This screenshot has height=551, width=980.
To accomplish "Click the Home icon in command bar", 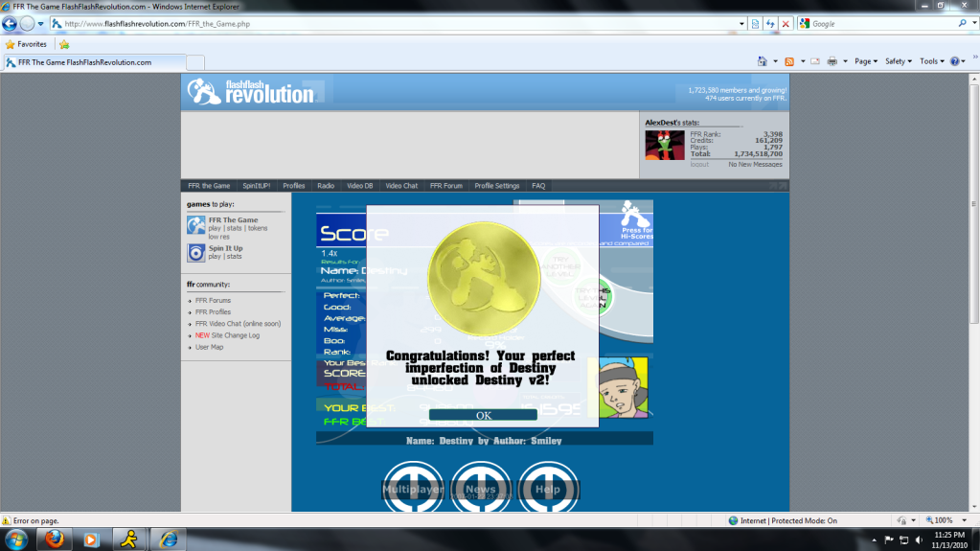I will pos(763,61).
